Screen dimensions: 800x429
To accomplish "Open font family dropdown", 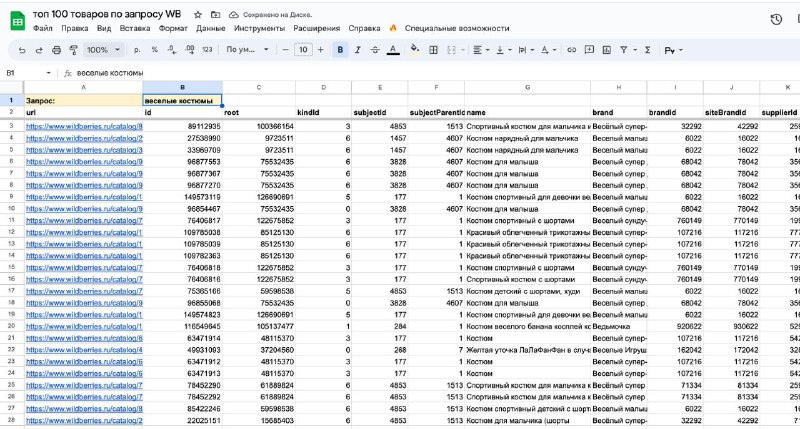I will point(247,50).
